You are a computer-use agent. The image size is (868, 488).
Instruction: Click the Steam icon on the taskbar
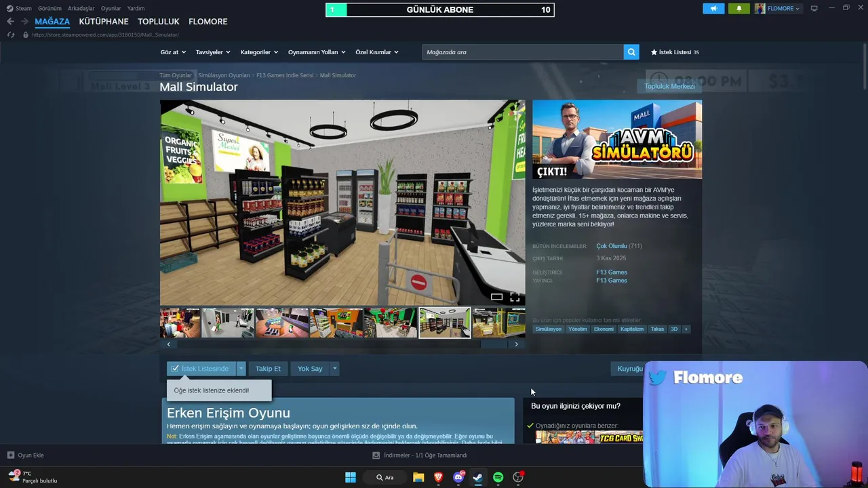[478, 477]
